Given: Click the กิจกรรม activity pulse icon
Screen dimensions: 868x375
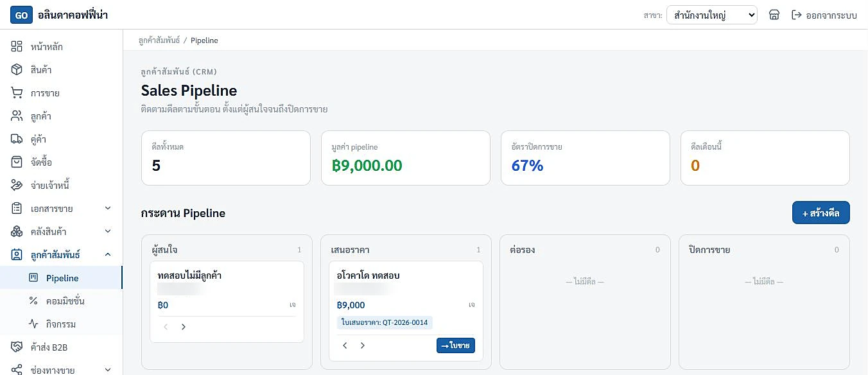Looking at the screenshot, I should pyautogui.click(x=34, y=324).
